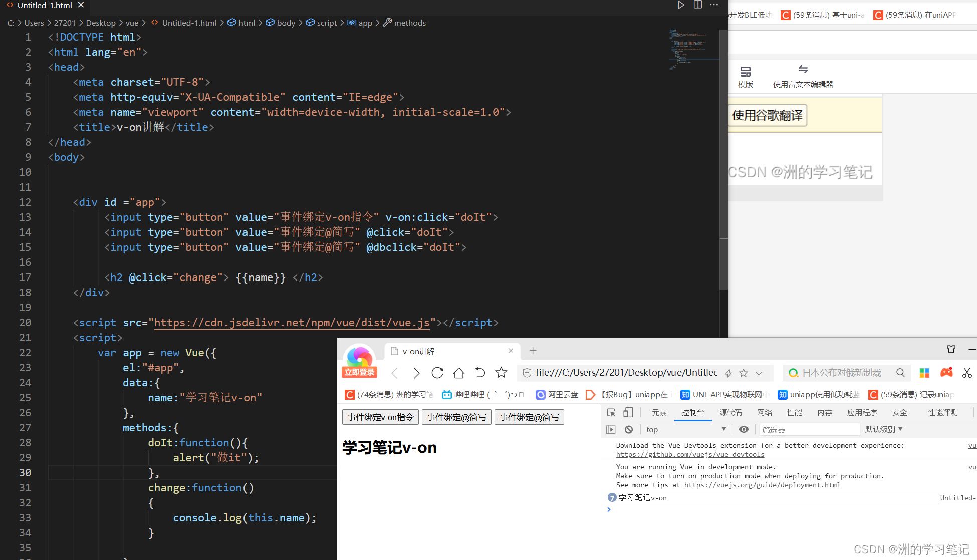Click the console 筛选器 filter field
The image size is (977, 560).
point(810,430)
